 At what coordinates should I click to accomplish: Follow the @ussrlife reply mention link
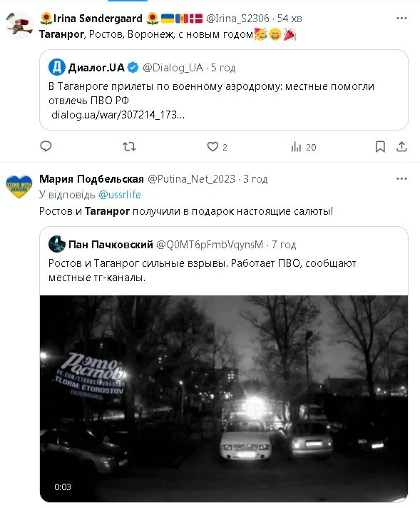pos(120,195)
